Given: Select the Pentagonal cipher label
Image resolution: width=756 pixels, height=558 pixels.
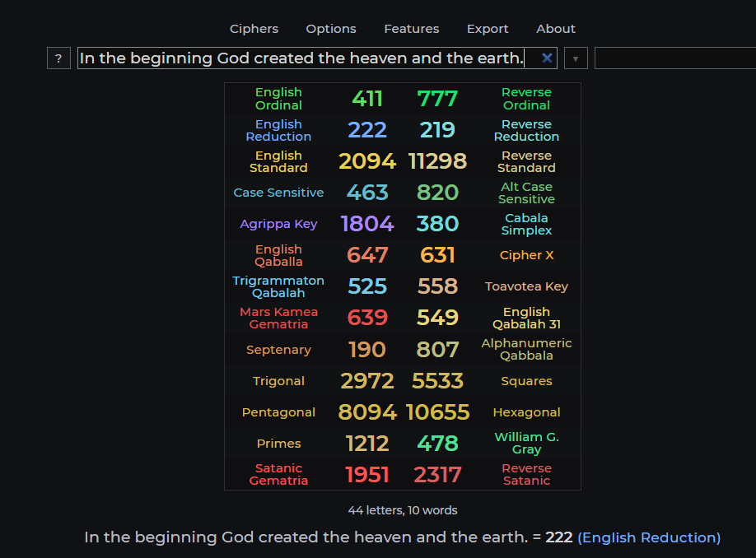Looking at the screenshot, I should coord(278,412).
